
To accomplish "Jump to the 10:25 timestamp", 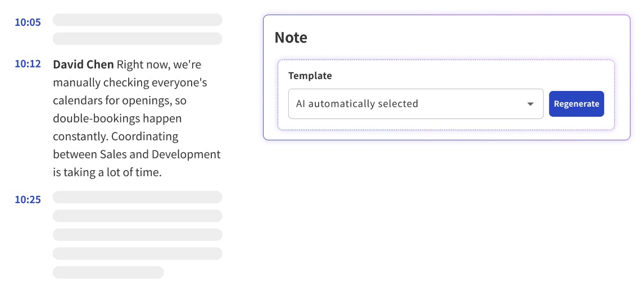I will [x=28, y=199].
